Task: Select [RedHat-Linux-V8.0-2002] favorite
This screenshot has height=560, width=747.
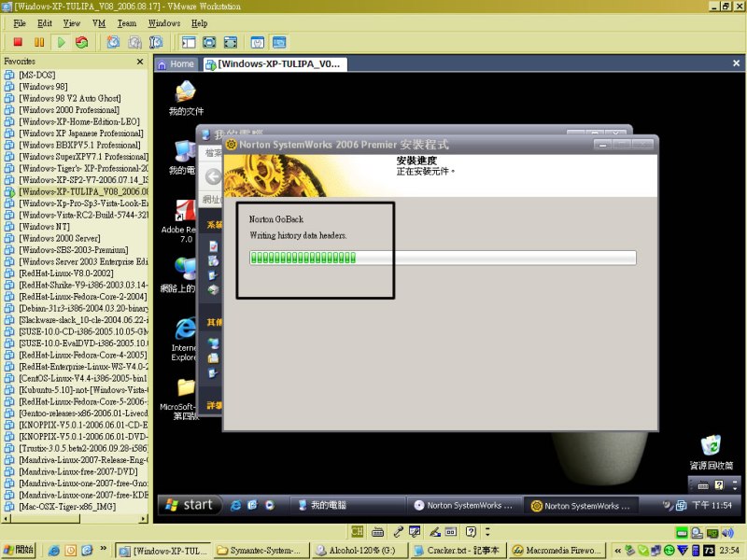Action: coord(66,273)
